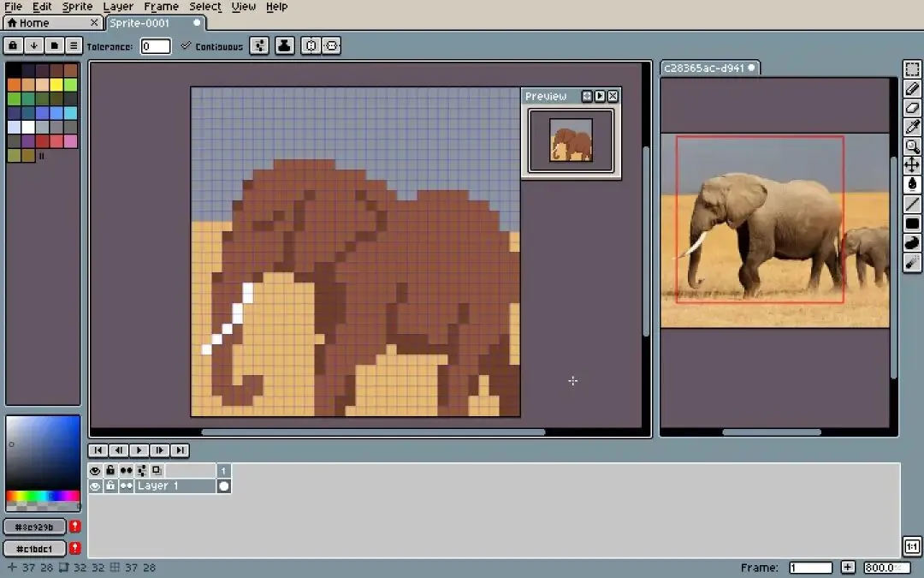This screenshot has width=924, height=578.
Task: Toggle the lock in the timeline header
Action: (110, 471)
